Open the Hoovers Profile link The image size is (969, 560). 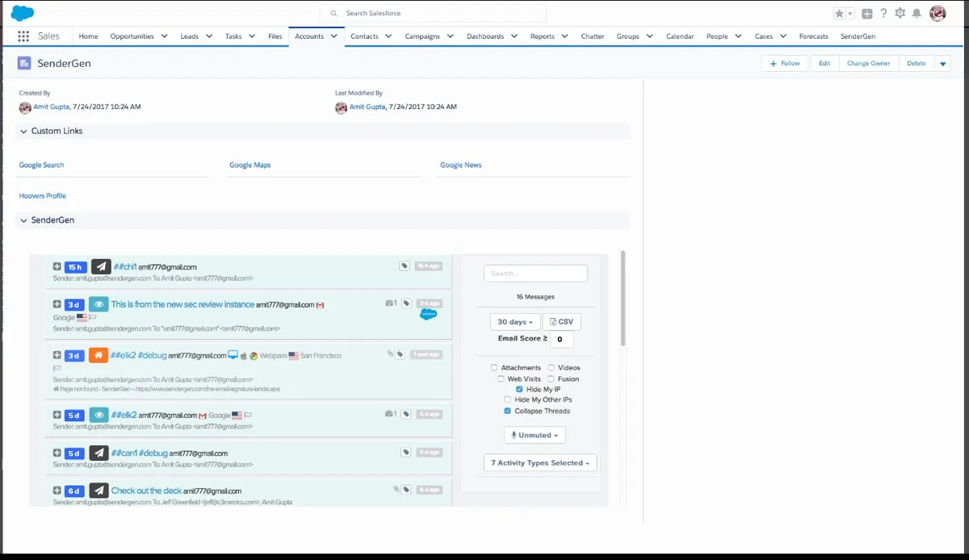(x=43, y=196)
